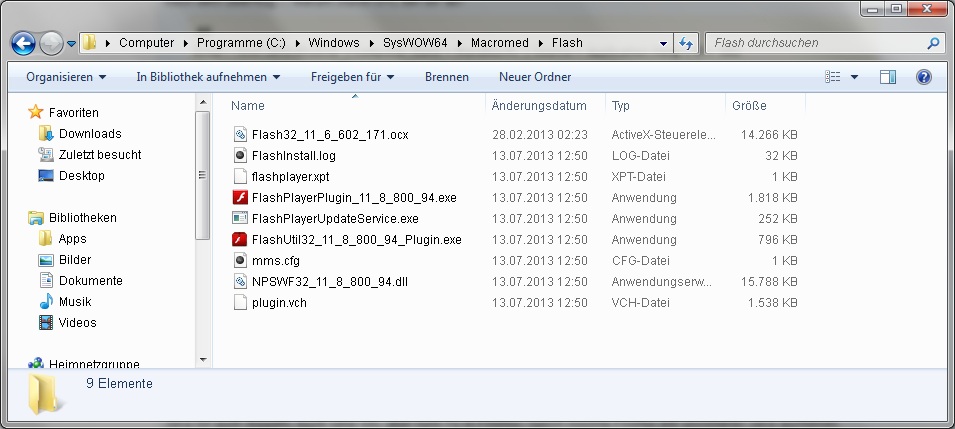955x429 pixels.
Task: Open recent locations dropdown beside Forward arrow
Action: coord(71,43)
